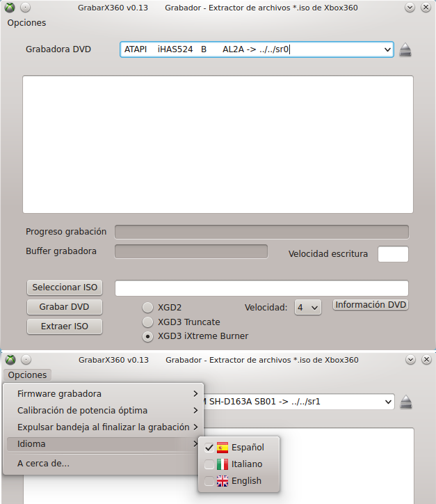Click the Grabadora DVD label
This screenshot has height=504, width=436.
58,49
